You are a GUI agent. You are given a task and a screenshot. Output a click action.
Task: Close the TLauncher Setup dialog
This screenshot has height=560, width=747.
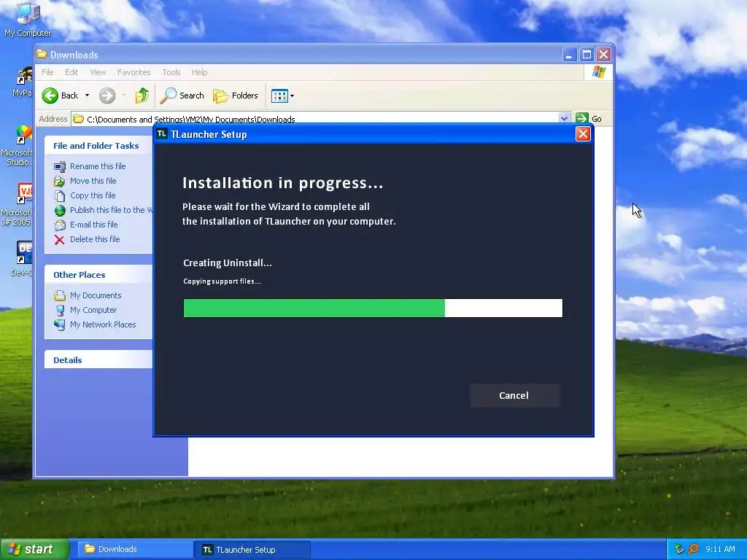click(x=583, y=134)
